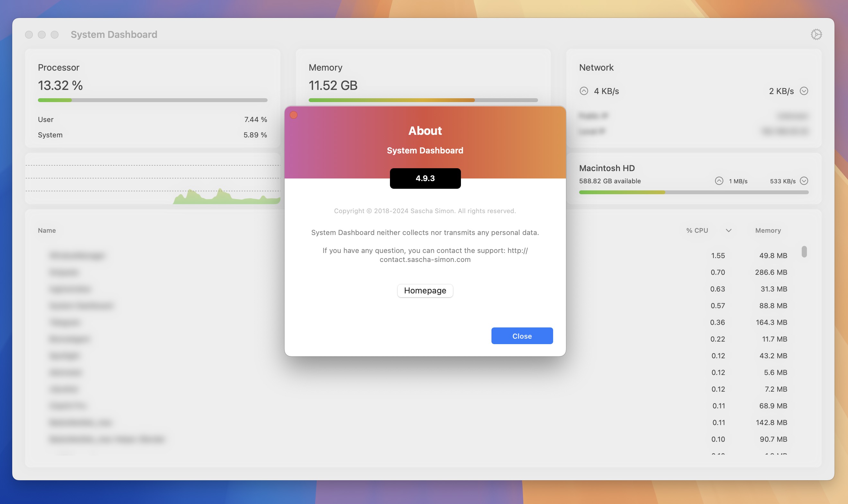Click the Close button in About dialog
Image resolution: width=848 pixels, height=504 pixels.
tap(522, 335)
